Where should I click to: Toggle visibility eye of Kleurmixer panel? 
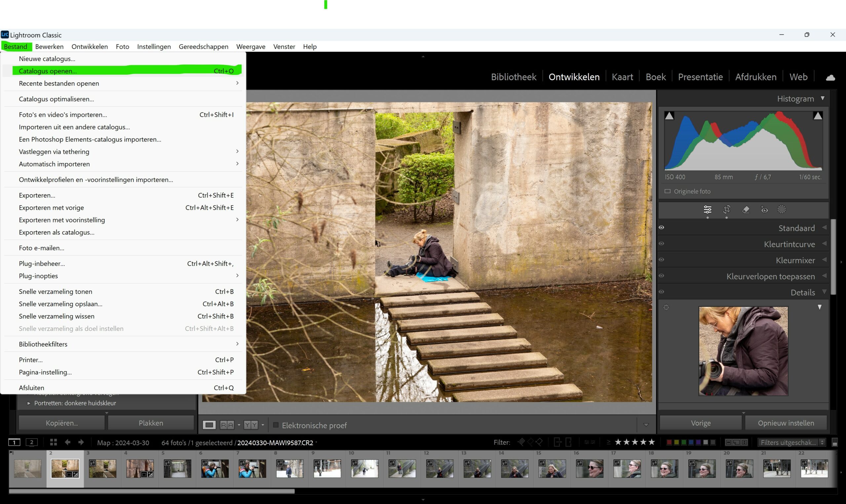click(661, 259)
